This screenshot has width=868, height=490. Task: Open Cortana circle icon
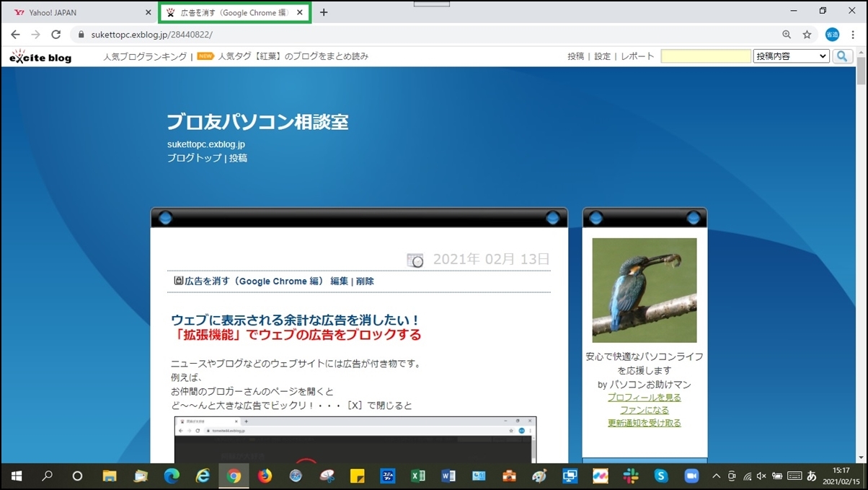(78, 476)
